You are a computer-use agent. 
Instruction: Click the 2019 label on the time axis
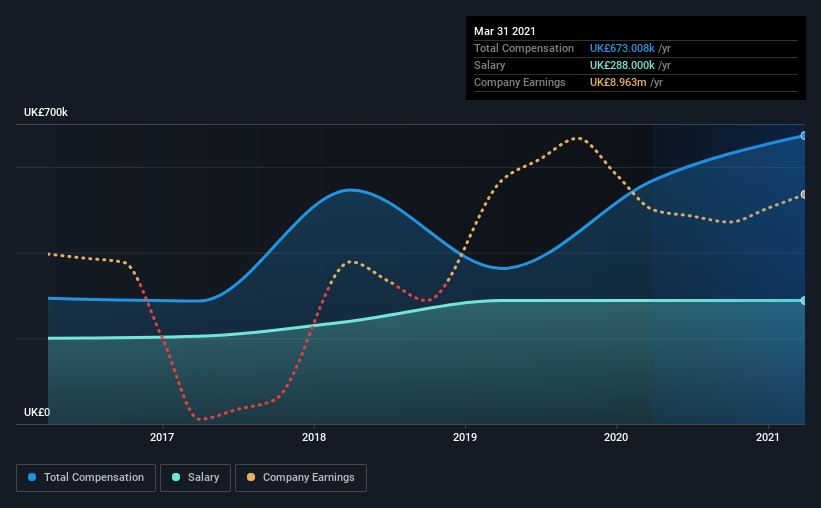tap(465, 437)
